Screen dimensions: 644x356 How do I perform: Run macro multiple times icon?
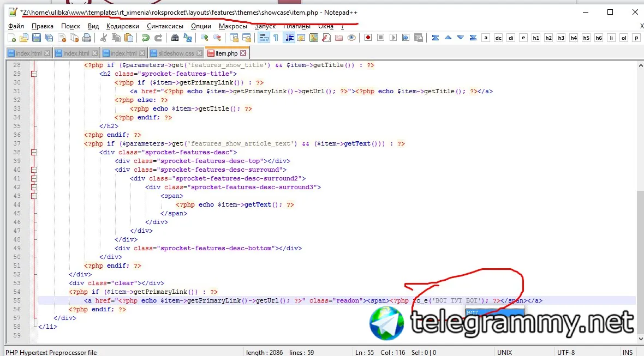(406, 38)
